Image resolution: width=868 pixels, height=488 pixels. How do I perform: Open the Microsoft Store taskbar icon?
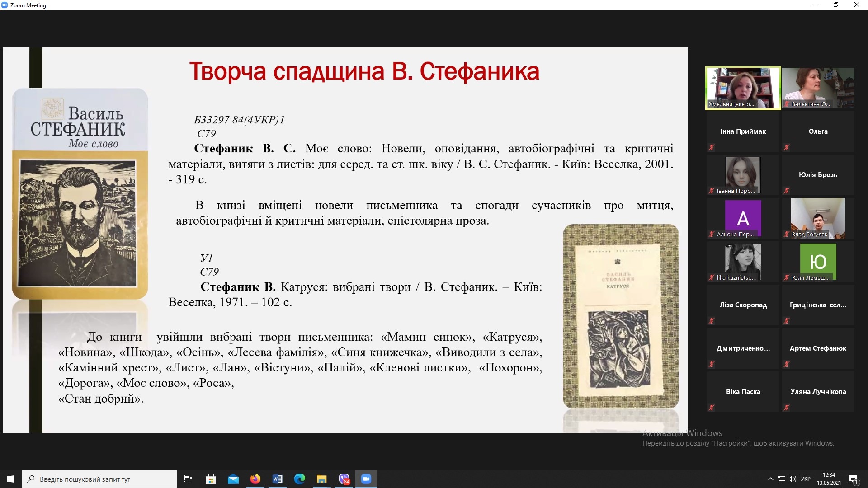[x=211, y=479]
